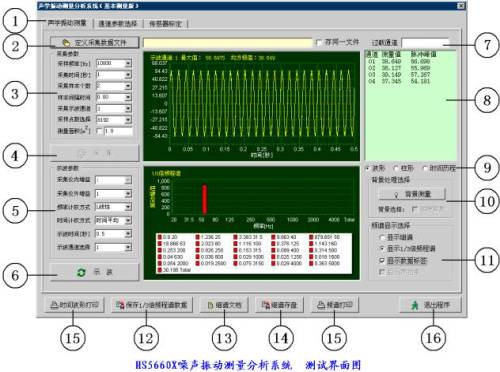Click the 过载通道 text field
Image resolution: width=500 pixels, height=372 pixels.
tap(425, 43)
